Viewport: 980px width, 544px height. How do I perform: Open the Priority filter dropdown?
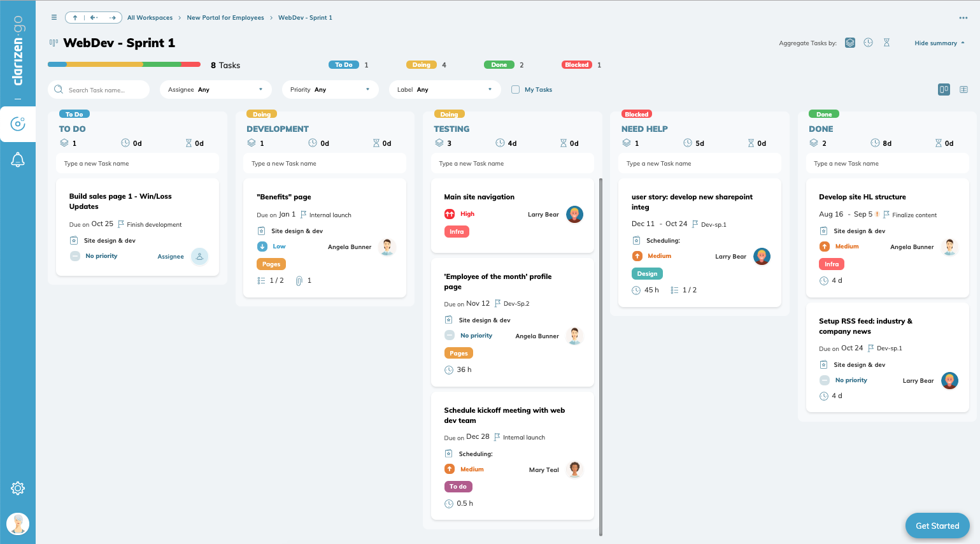click(330, 90)
